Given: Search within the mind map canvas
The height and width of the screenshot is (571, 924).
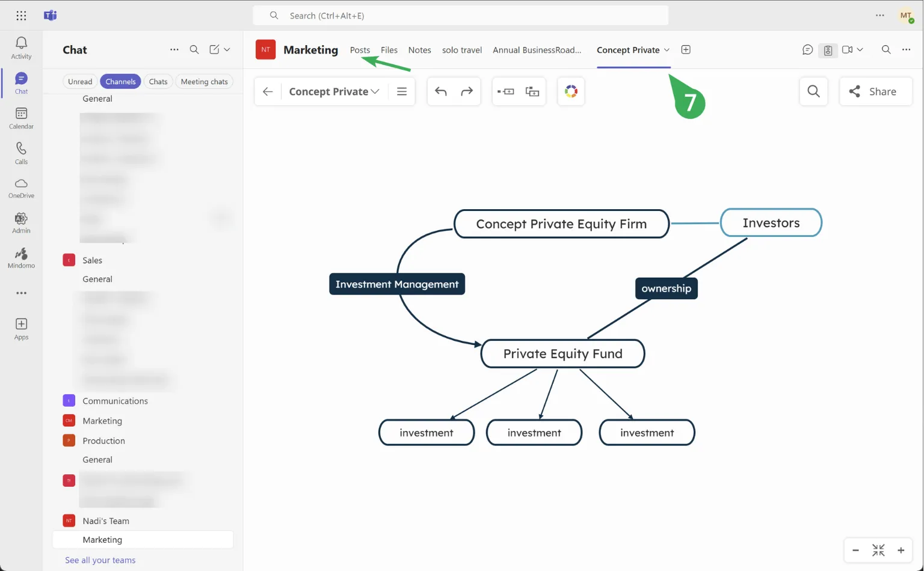Looking at the screenshot, I should [x=813, y=91].
